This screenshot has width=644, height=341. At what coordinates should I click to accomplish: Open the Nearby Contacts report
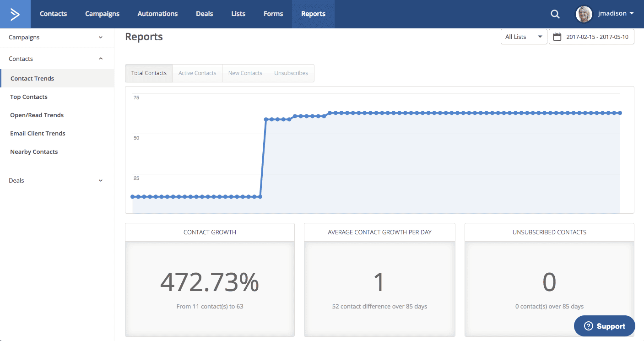pyautogui.click(x=34, y=152)
